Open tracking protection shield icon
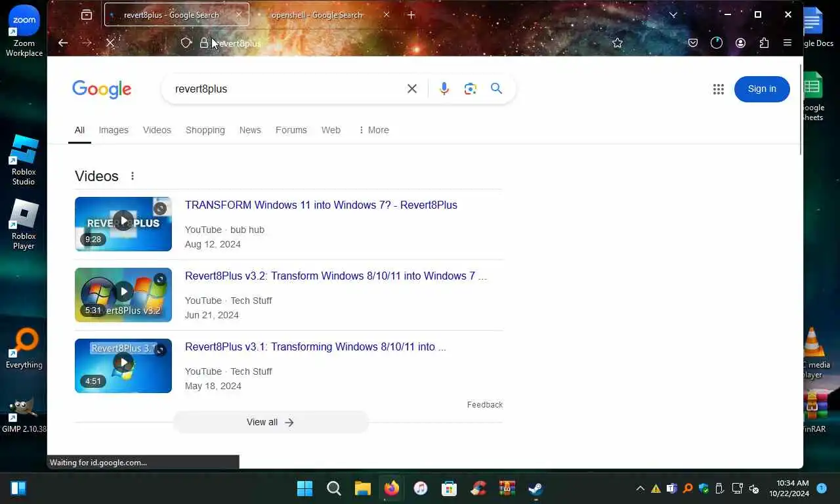Image resolution: width=840 pixels, height=504 pixels. tap(186, 43)
